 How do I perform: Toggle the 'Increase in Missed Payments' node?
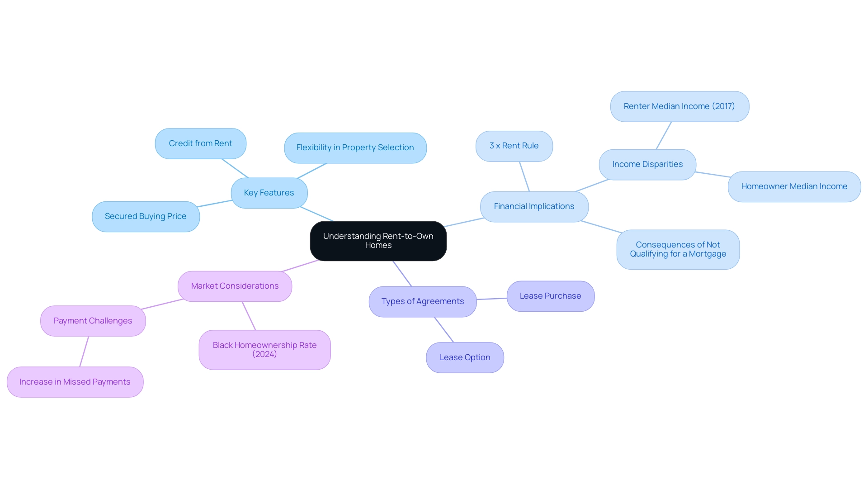click(x=75, y=382)
